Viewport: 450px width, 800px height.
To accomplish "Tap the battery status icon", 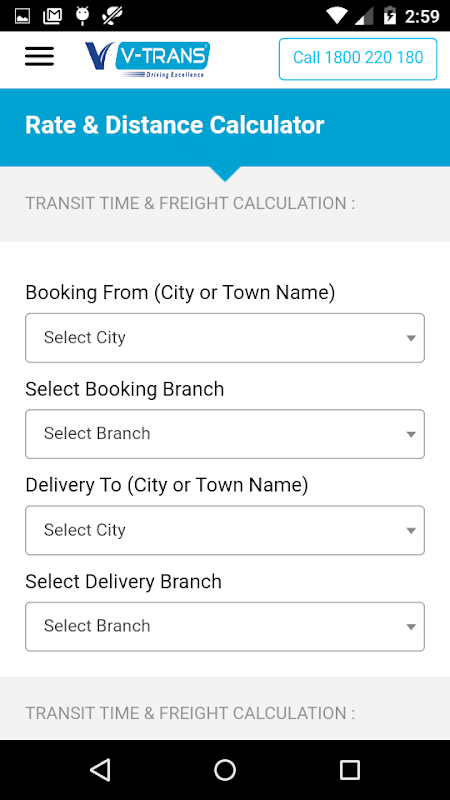I will [390, 15].
